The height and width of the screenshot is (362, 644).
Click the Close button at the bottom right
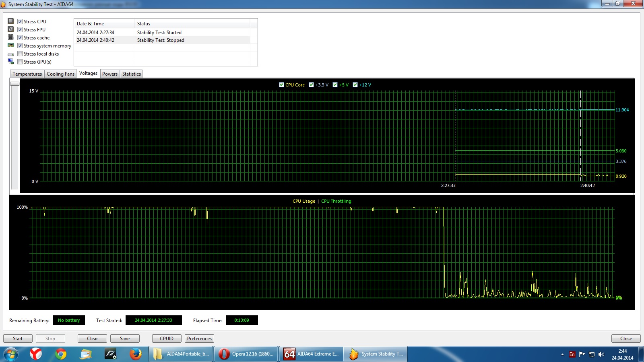pos(626,339)
